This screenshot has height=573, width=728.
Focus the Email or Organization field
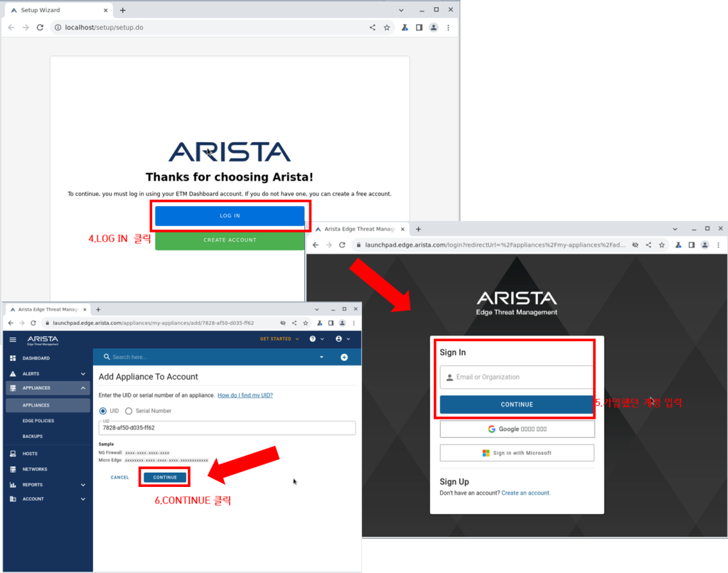click(x=517, y=377)
